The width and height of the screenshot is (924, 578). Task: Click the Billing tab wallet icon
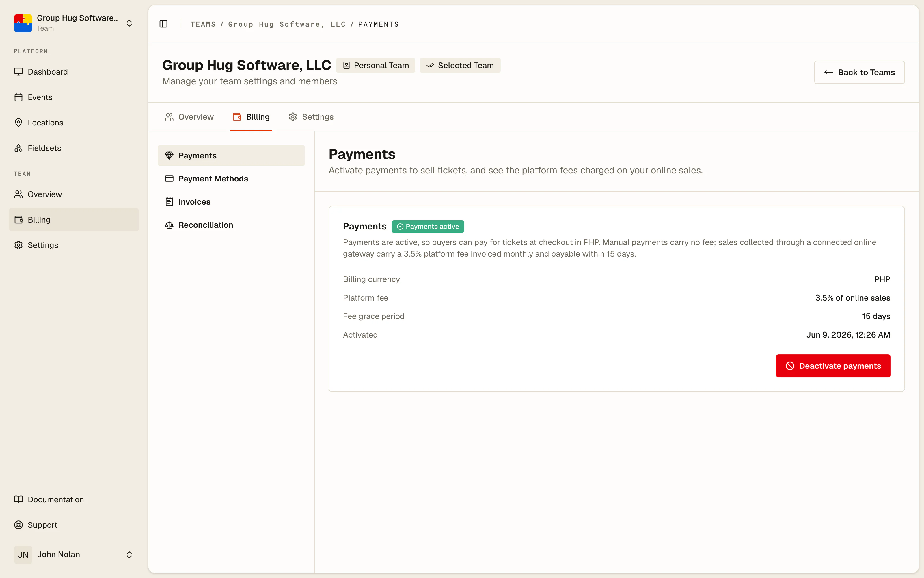pos(237,117)
